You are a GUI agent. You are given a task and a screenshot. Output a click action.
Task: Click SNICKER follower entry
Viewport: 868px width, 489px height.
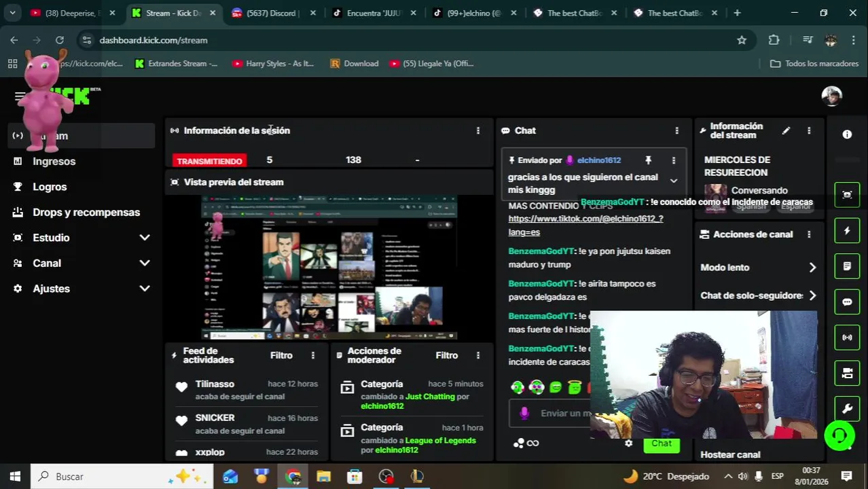click(x=247, y=424)
